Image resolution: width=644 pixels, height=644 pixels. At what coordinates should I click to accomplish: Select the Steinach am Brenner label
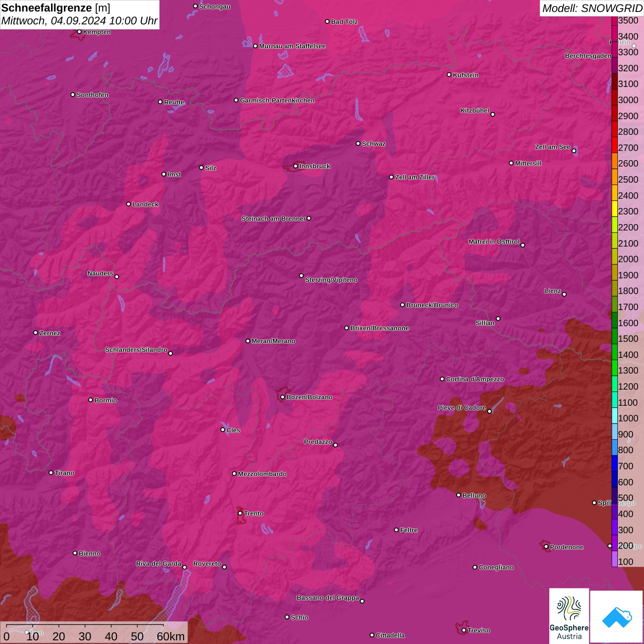coord(273,218)
